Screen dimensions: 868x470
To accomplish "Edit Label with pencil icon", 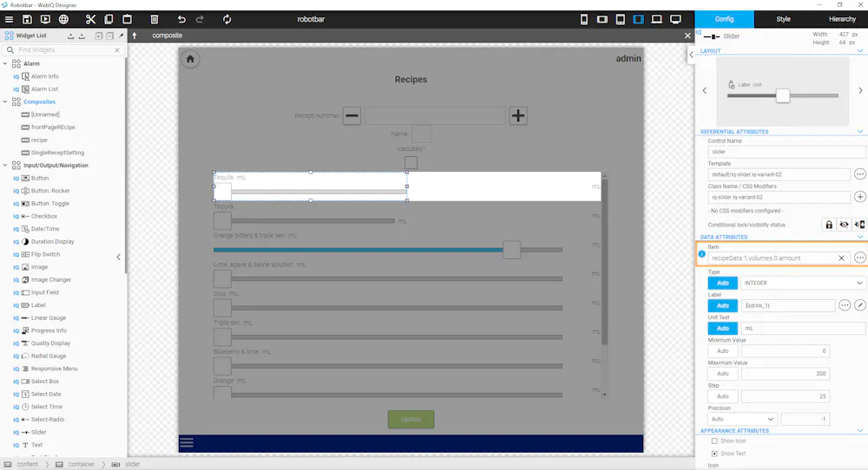I will (859, 305).
